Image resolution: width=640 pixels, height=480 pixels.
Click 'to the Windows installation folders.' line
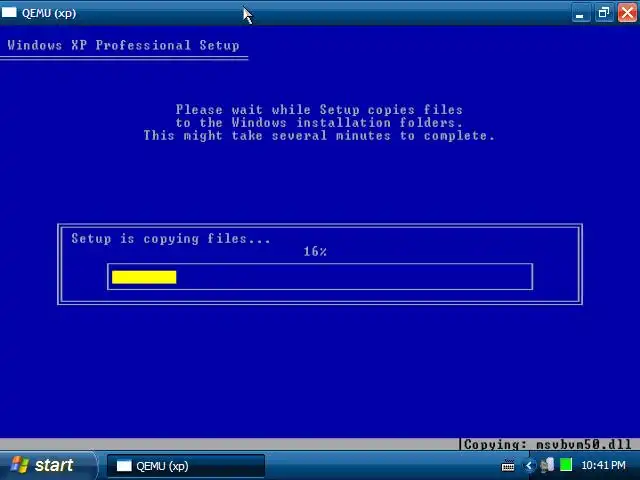click(x=319, y=122)
